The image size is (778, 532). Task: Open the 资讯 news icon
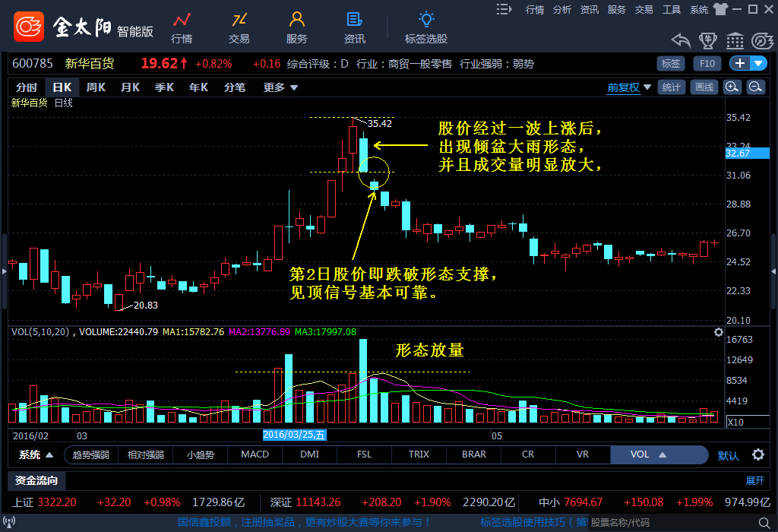pos(354,28)
